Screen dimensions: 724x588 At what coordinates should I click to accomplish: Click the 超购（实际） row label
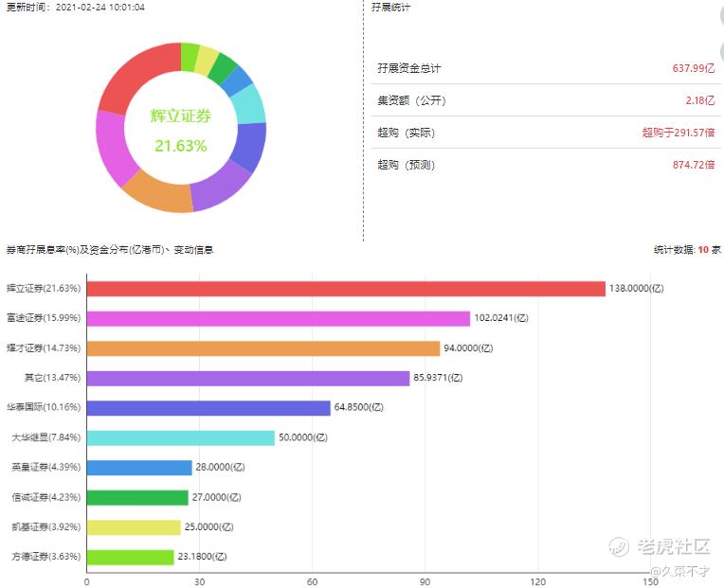click(x=407, y=133)
